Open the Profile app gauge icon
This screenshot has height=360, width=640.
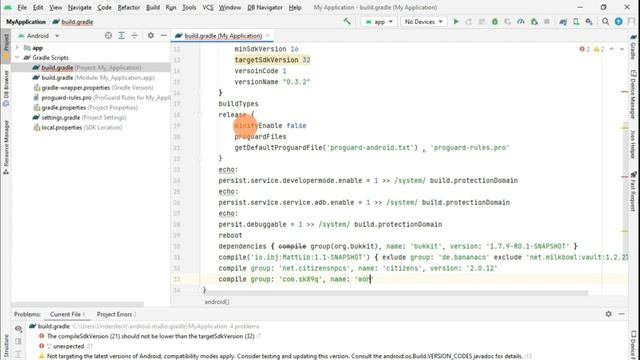[521, 22]
